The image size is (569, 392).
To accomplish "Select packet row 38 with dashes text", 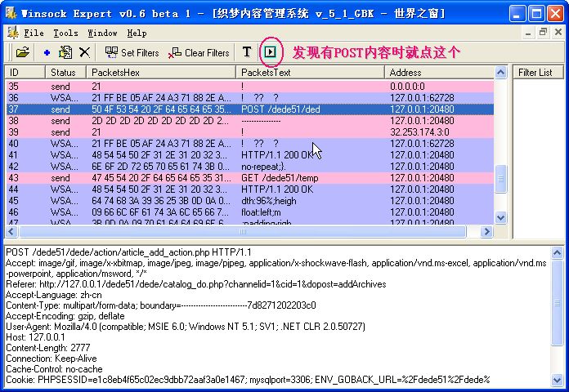I will coord(250,121).
